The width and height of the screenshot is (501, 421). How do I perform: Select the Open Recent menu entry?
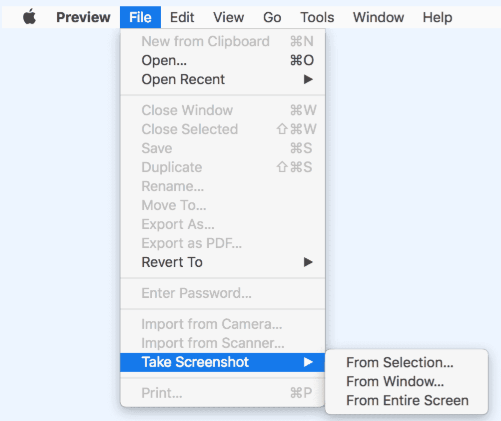pos(222,79)
